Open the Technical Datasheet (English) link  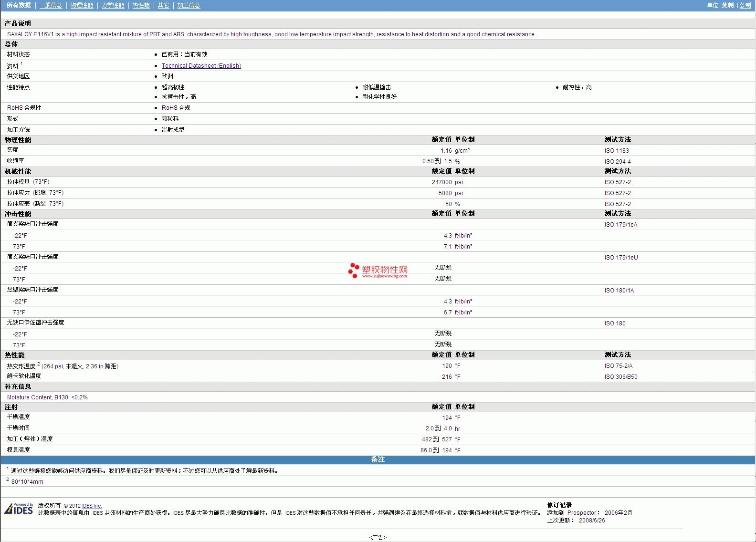click(x=201, y=66)
